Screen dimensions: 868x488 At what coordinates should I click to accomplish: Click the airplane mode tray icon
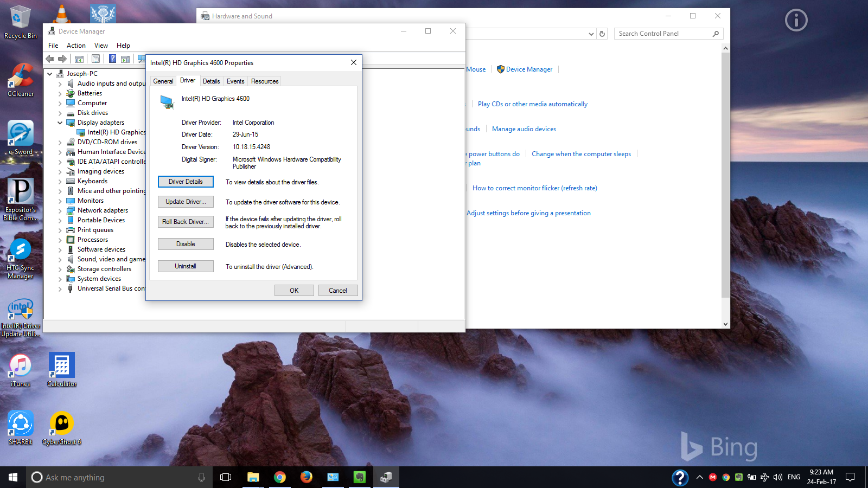tap(765, 477)
